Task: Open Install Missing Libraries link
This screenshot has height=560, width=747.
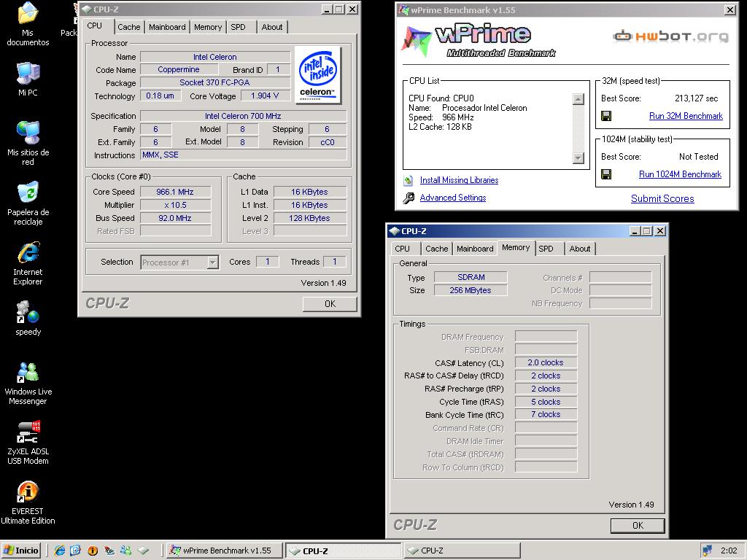Action: pos(460,180)
